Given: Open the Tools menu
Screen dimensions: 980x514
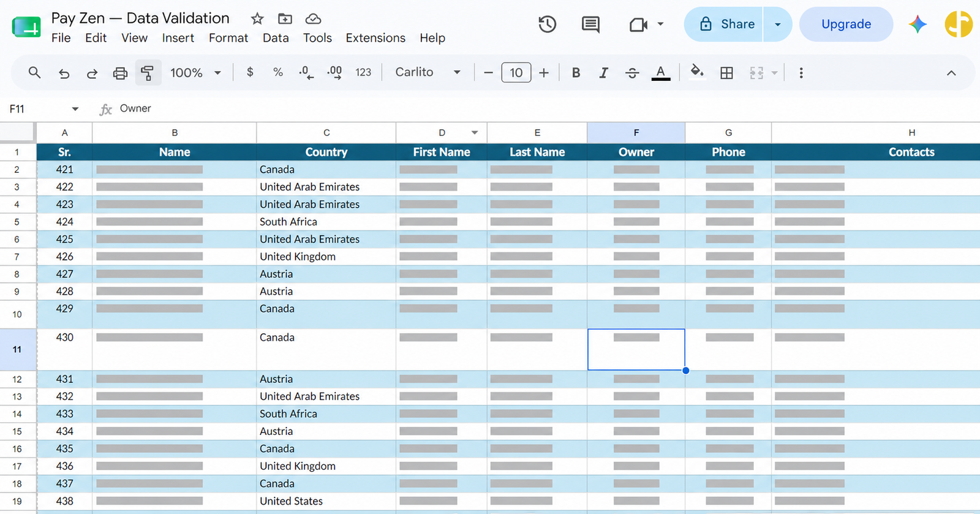Looking at the screenshot, I should click(317, 38).
